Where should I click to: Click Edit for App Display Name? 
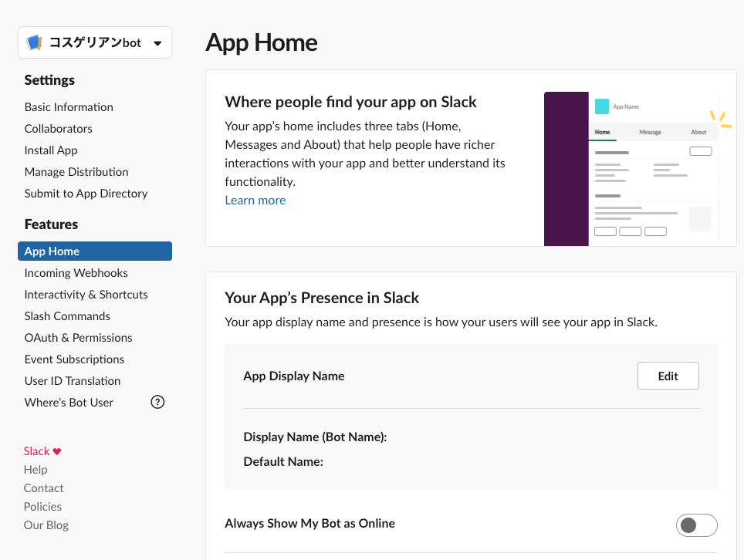(668, 376)
